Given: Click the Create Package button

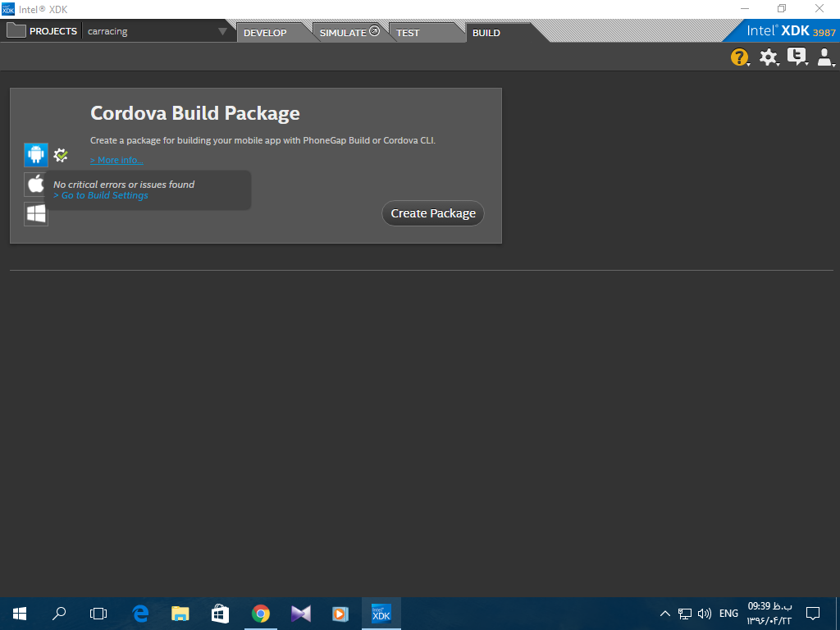Looking at the screenshot, I should coord(433,213).
